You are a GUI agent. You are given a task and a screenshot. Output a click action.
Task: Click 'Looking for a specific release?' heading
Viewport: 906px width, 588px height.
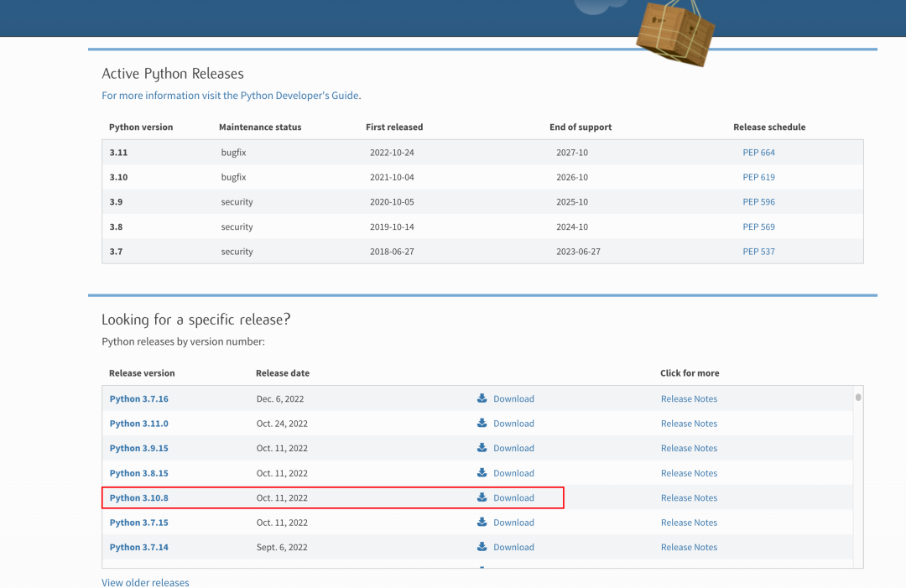tap(195, 320)
